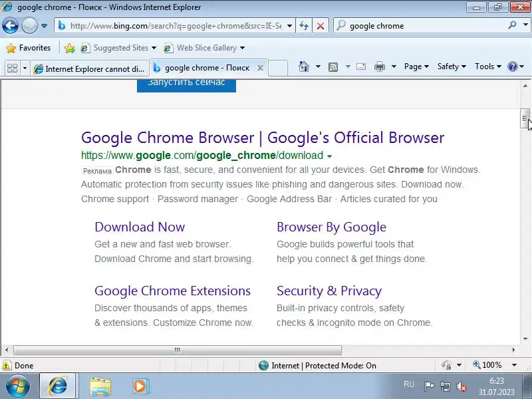Viewport: 532px width, 399px height.
Task: Click the Help question mark icon
Action: pos(512,66)
